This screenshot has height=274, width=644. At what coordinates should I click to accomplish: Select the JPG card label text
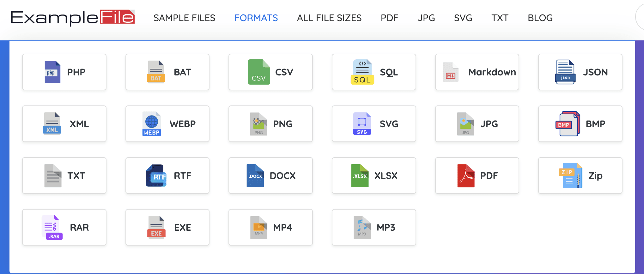(489, 124)
